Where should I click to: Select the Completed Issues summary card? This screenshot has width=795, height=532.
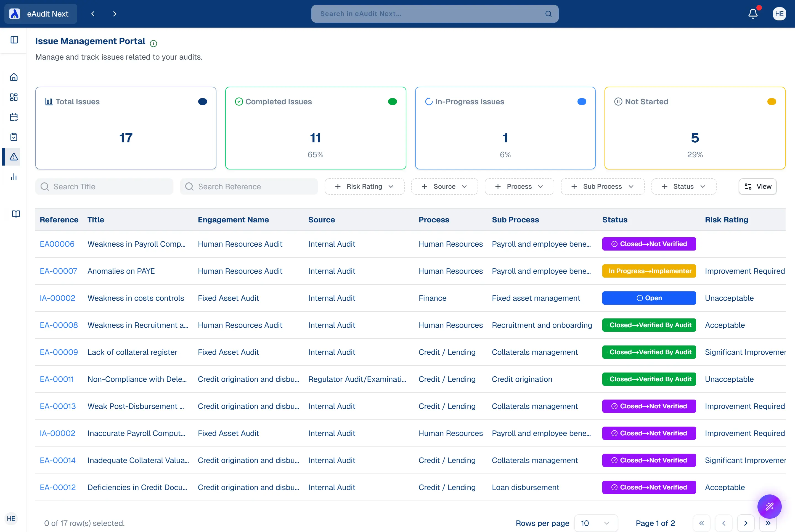coord(315,128)
